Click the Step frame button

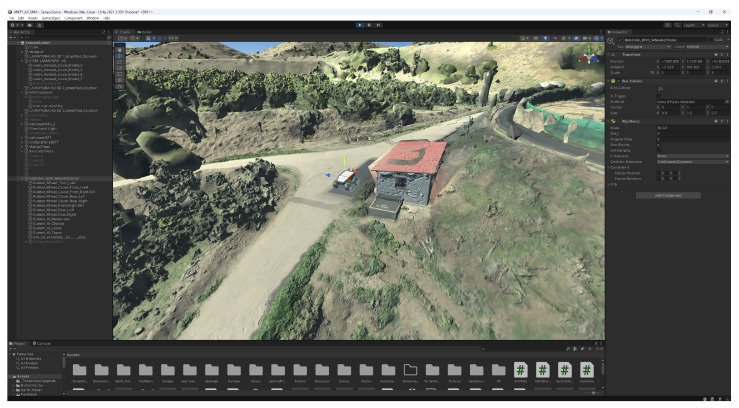click(x=378, y=25)
